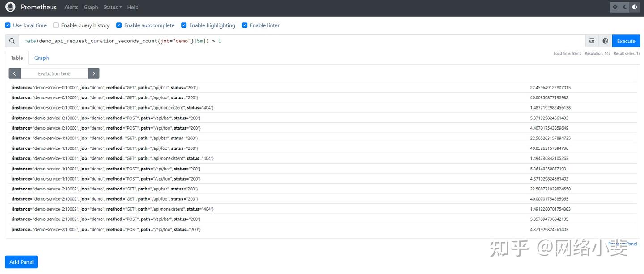Click value 5.36140350877193
Viewport: 644px width, 274px height.
(x=548, y=169)
